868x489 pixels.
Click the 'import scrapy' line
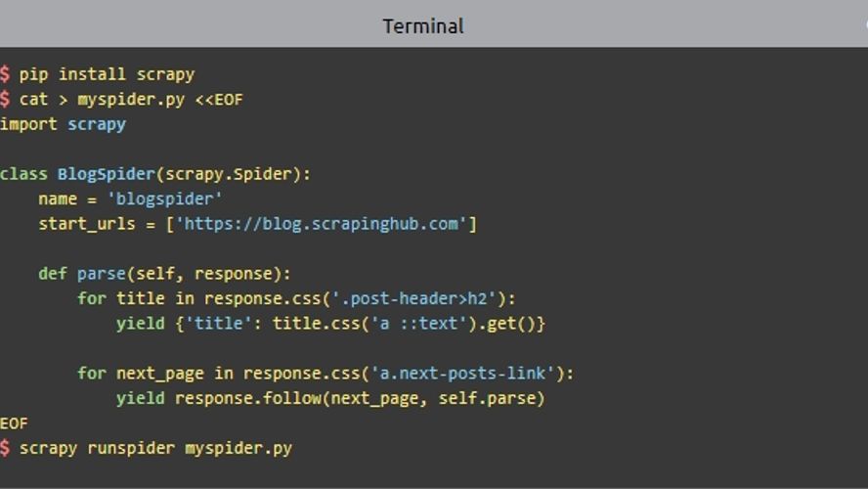(x=63, y=124)
